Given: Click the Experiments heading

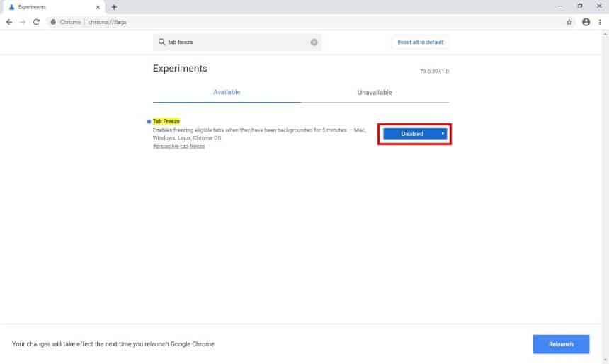Looking at the screenshot, I should pyautogui.click(x=180, y=69).
